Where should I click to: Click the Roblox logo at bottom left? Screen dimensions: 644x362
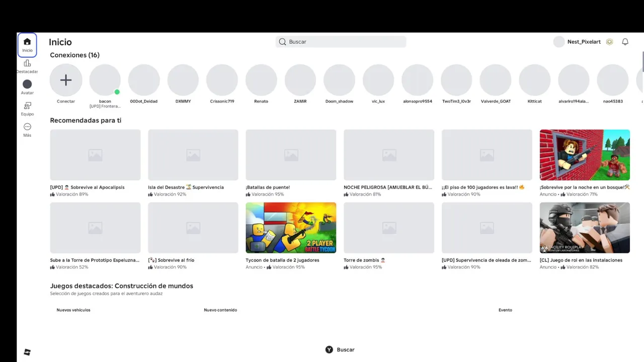click(27, 352)
